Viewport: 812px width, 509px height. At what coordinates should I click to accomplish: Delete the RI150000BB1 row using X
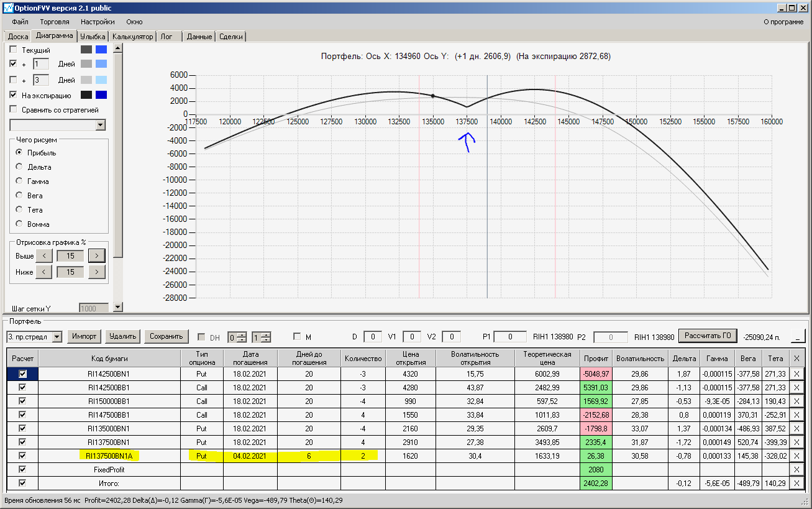tap(797, 401)
